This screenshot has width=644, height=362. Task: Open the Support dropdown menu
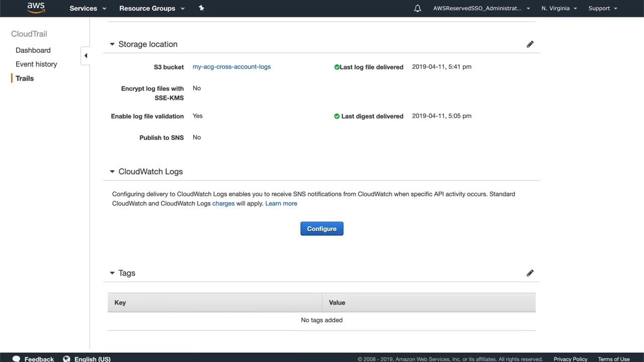coord(602,9)
